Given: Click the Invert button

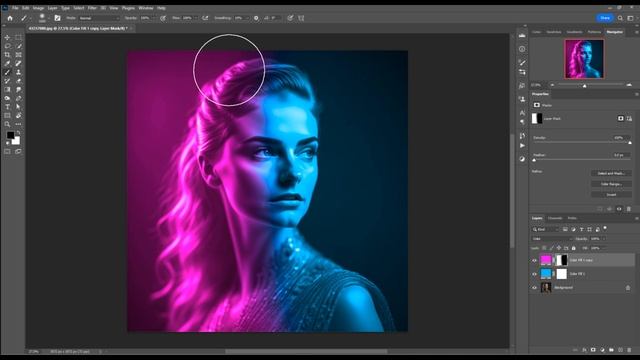Looking at the screenshot, I should click(x=611, y=195).
